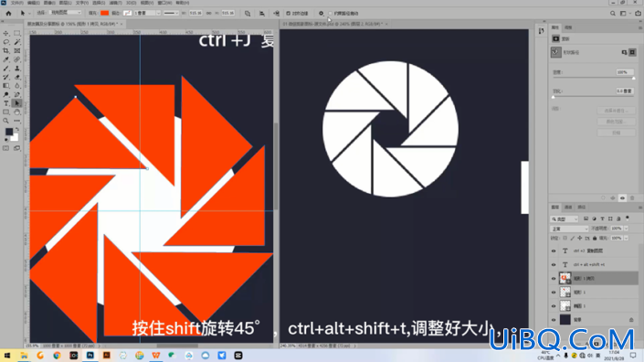
Task: Open the 3D menu
Action: pos(131,3)
